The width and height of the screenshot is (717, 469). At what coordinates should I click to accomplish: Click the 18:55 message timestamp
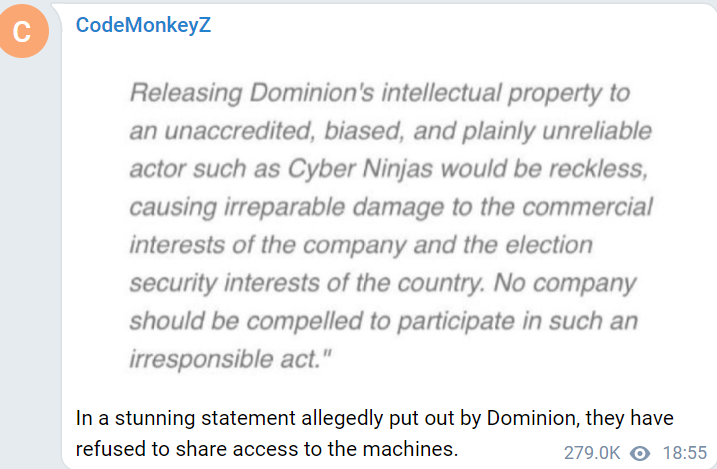tap(685, 453)
